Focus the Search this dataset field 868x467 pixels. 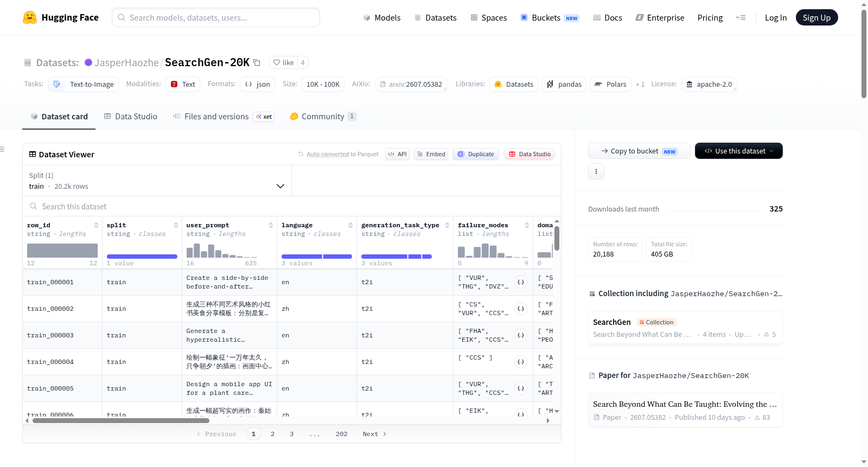pyautogui.click(x=292, y=207)
